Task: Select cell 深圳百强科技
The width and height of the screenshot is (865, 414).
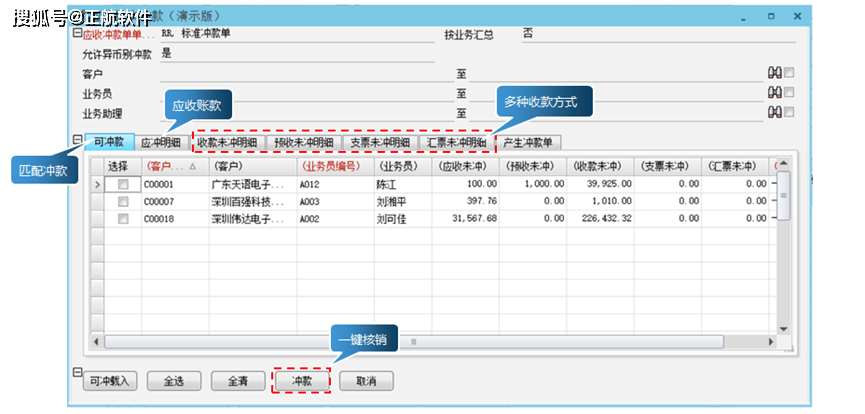Action: pos(253,201)
